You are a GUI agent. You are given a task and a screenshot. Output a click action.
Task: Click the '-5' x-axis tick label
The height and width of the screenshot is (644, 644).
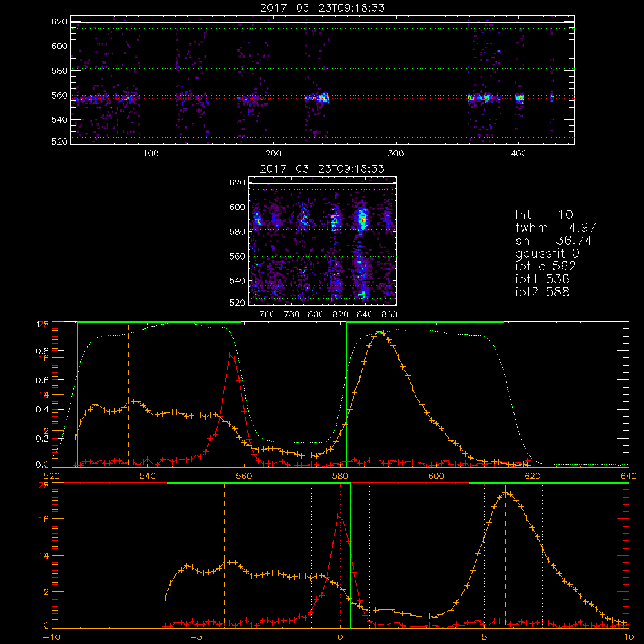click(196, 638)
